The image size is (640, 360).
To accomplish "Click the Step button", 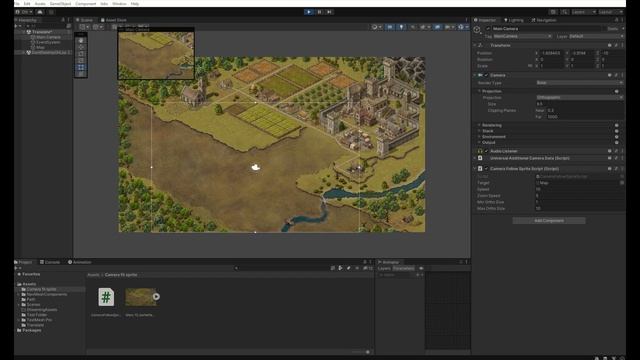I will 329,12.
